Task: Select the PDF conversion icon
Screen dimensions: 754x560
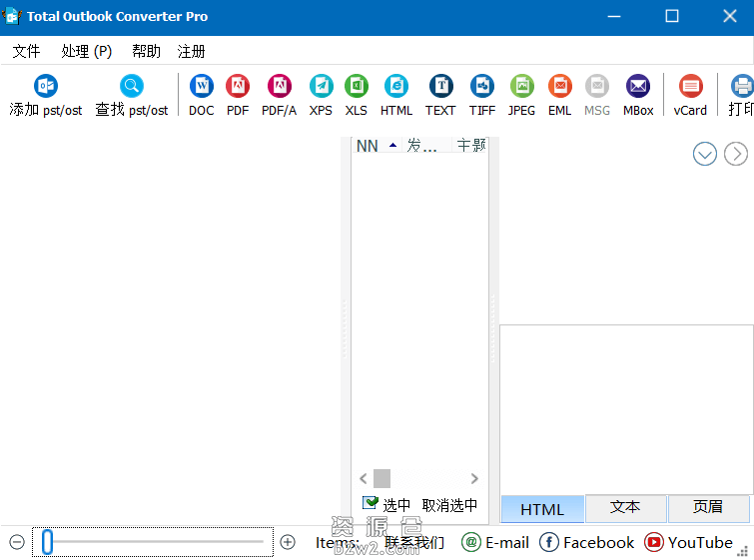Action: point(238,87)
